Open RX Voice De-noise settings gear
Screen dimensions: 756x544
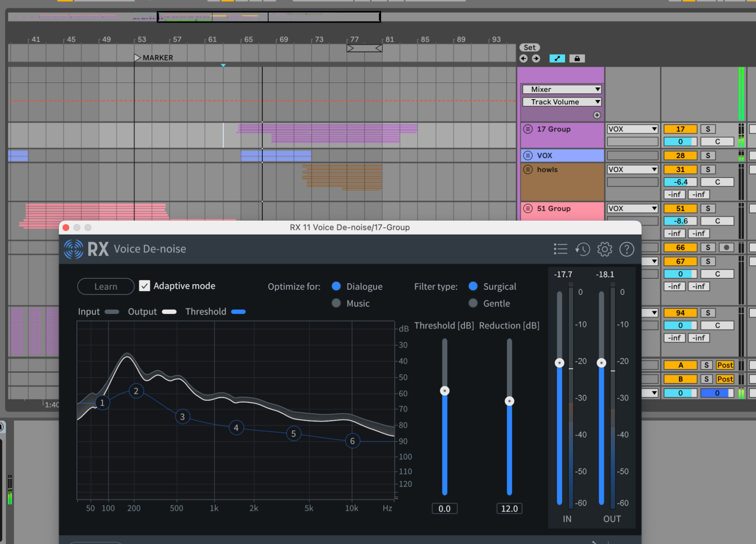605,249
